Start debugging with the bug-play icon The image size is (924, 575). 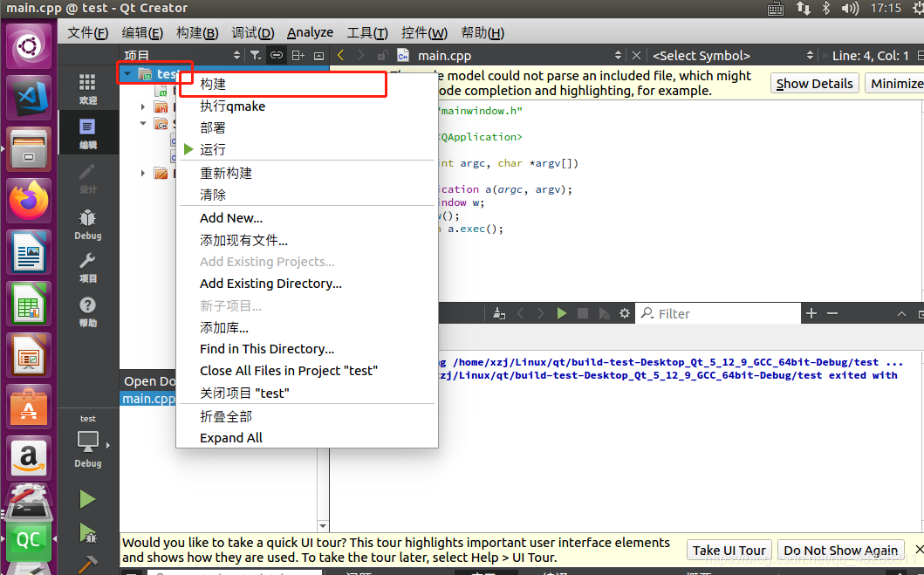tap(88, 534)
